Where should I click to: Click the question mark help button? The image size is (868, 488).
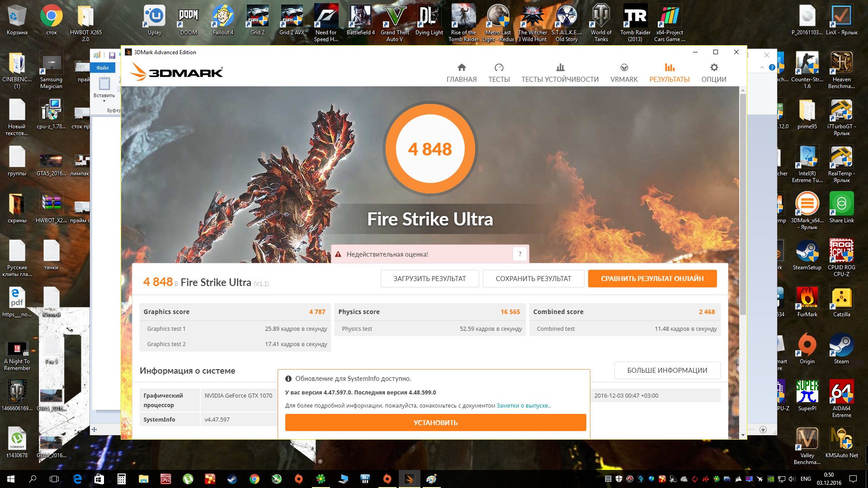520,254
